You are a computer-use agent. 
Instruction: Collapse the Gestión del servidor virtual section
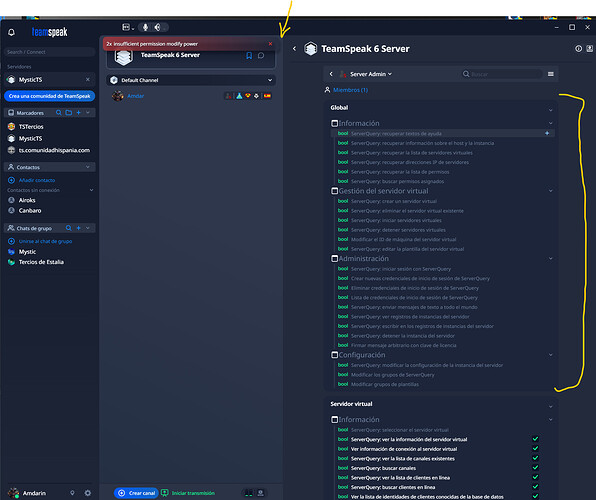coord(550,191)
